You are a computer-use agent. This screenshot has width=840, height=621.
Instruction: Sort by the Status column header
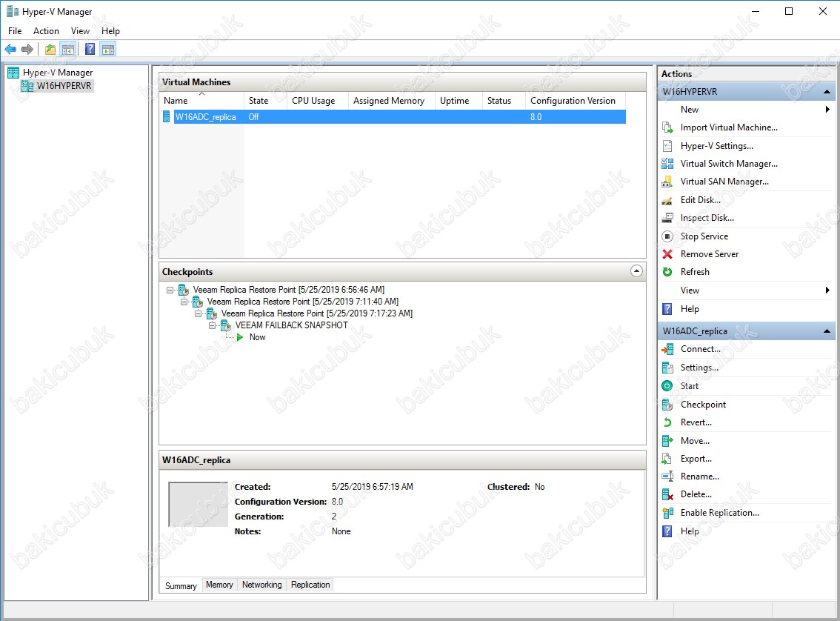[504, 101]
